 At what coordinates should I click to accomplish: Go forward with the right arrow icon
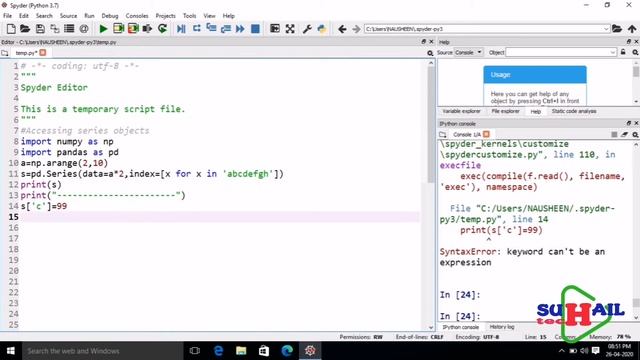pos(356,29)
